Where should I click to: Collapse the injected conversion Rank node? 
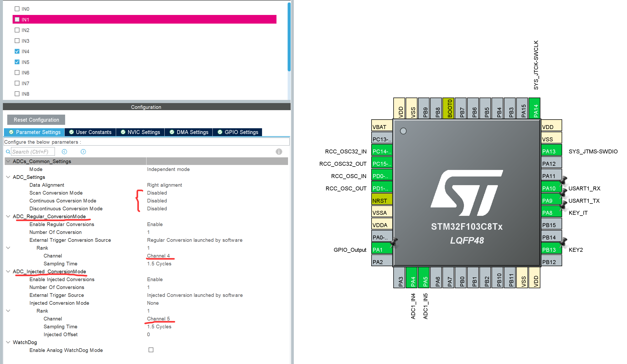click(x=8, y=311)
